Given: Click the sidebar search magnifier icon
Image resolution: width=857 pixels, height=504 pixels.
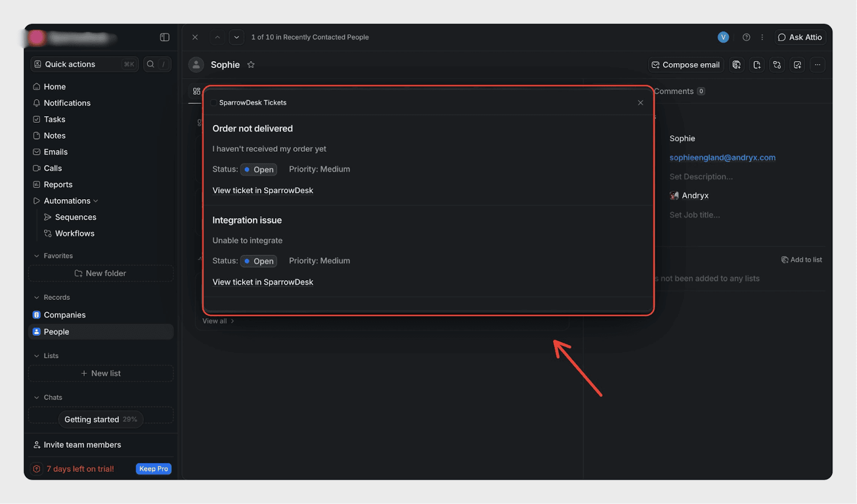Looking at the screenshot, I should tap(151, 64).
